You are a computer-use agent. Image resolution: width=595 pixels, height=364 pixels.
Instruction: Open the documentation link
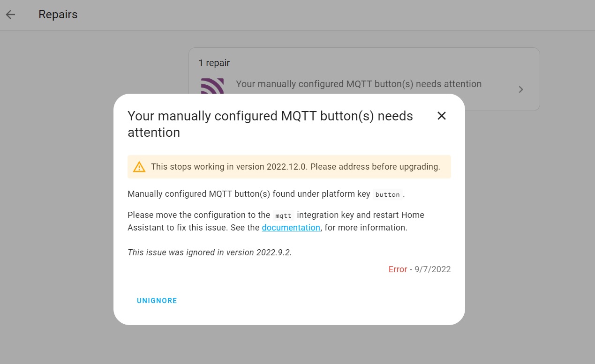(x=291, y=228)
